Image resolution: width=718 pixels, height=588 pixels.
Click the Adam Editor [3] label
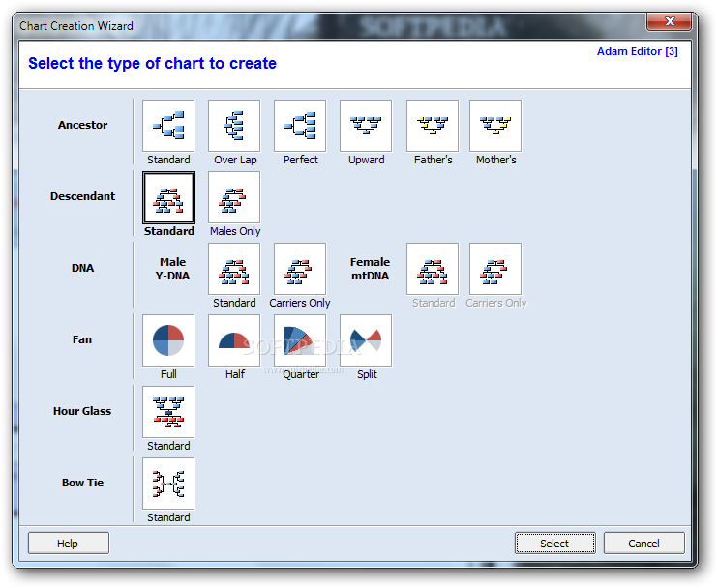pos(638,51)
